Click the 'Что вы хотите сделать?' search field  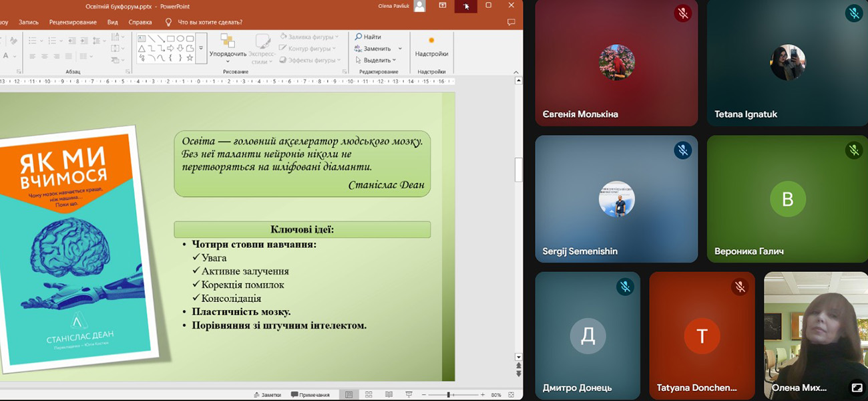(210, 22)
